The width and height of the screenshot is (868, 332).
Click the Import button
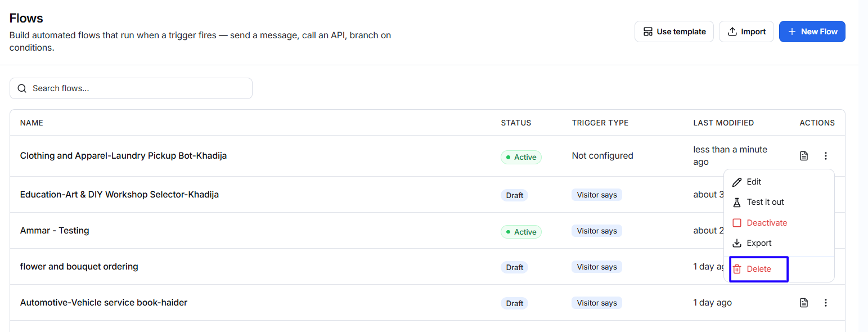point(746,32)
